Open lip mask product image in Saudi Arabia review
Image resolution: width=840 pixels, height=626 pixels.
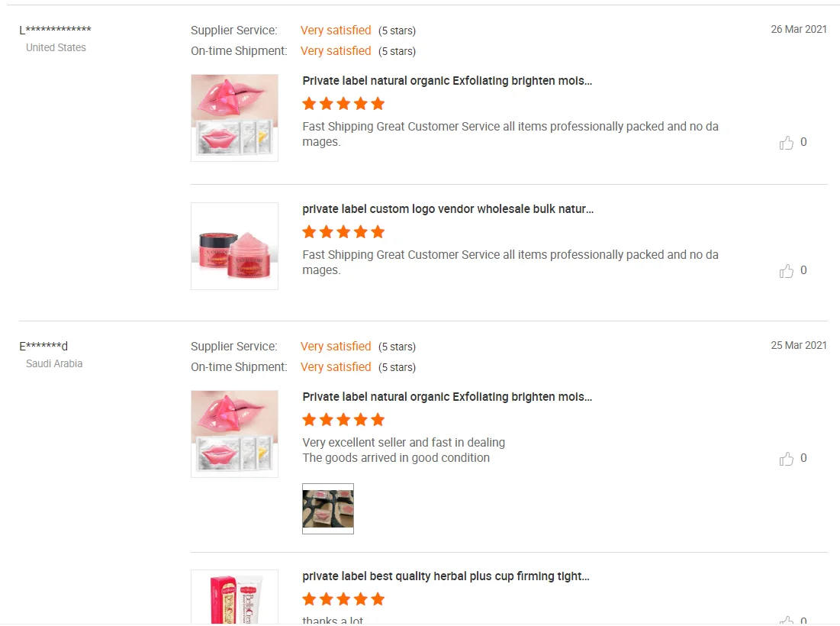pyautogui.click(x=234, y=434)
